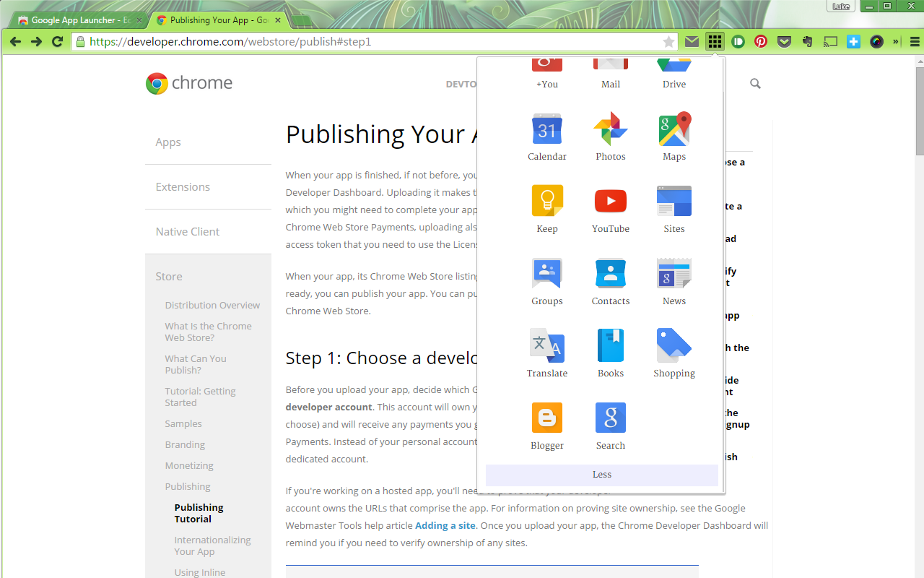Screen dimensions: 924x578
Task: Open Blogger from the launcher
Action: pos(547,426)
